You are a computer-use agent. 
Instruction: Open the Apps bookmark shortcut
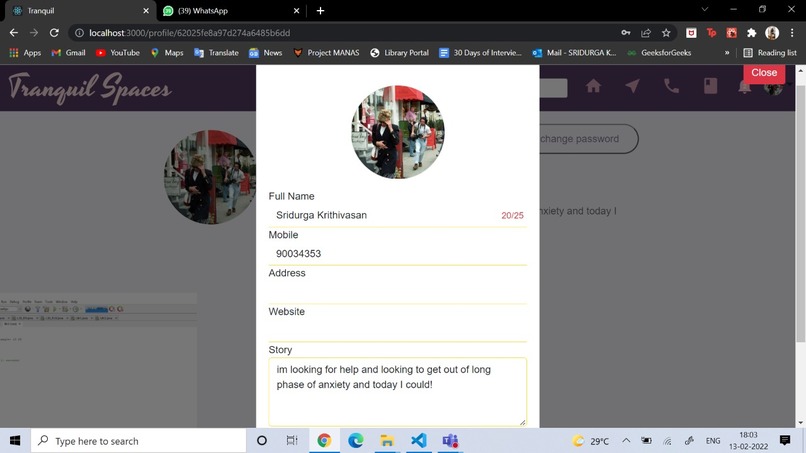[25, 52]
